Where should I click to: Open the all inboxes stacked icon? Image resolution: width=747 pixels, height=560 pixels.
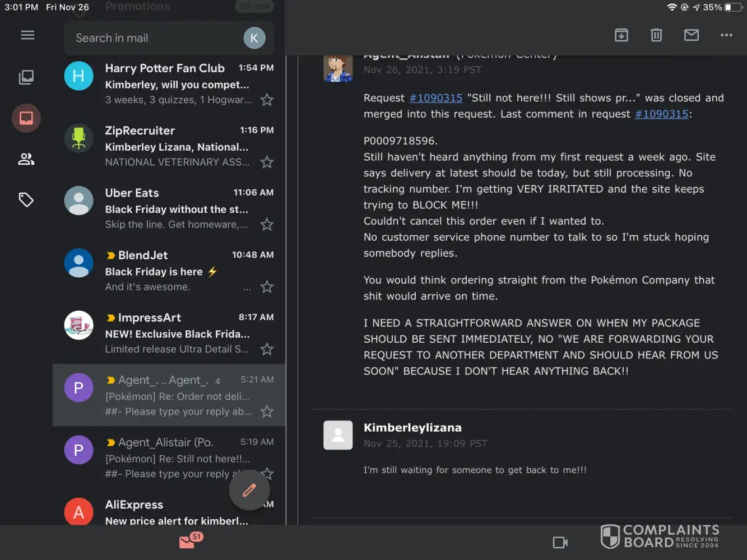pos(26,77)
